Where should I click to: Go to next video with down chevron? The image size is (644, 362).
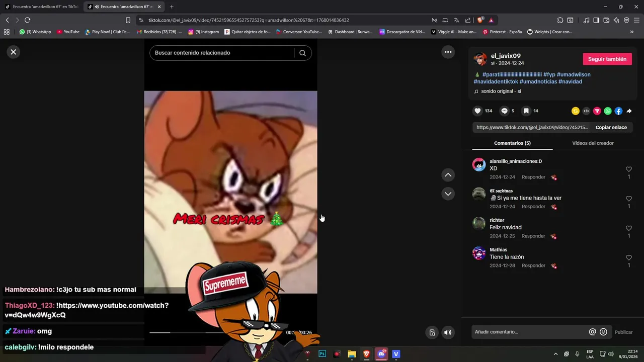pyautogui.click(x=448, y=194)
